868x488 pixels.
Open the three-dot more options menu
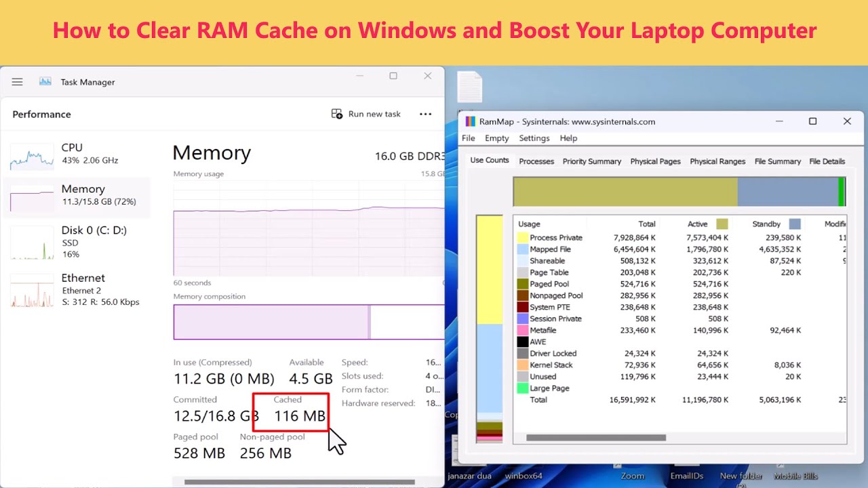[x=425, y=114]
